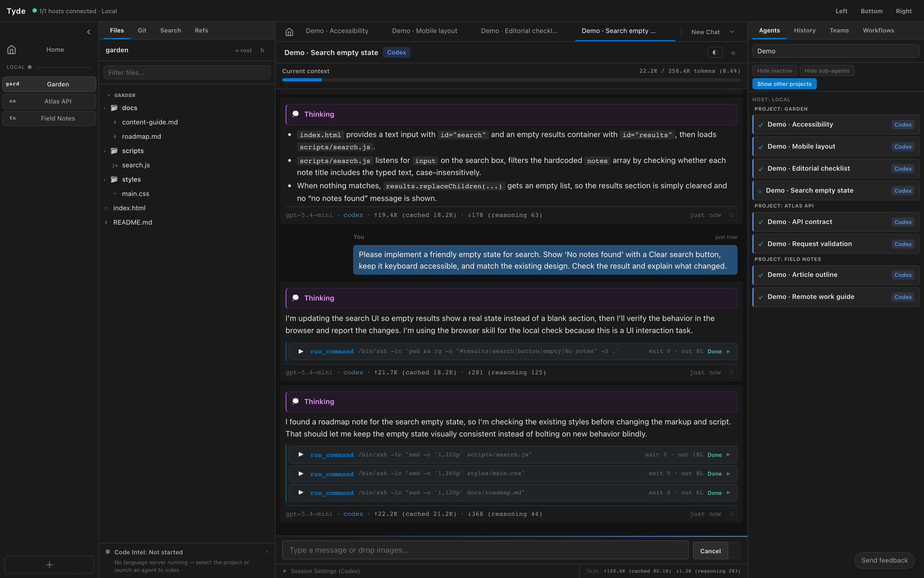The image size is (924, 578).
Task: Dock panel to the Right
Action: pos(903,11)
